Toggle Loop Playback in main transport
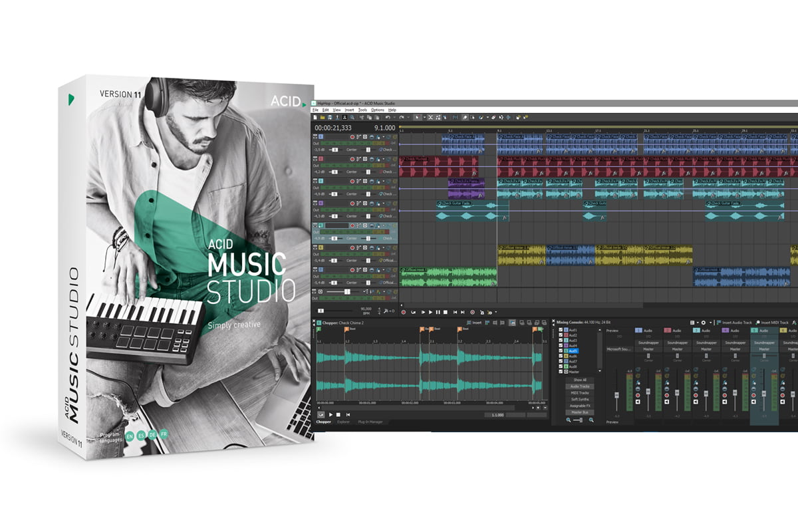The height and width of the screenshot is (532, 798). tap(414, 312)
